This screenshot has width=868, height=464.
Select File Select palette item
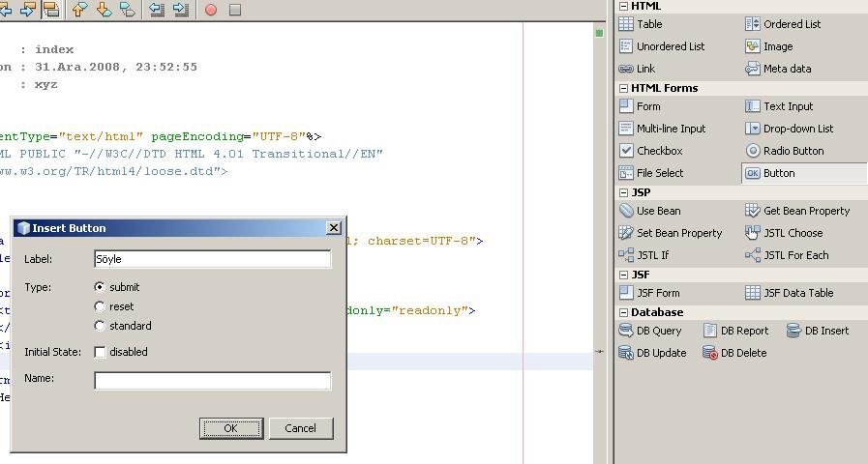651,173
